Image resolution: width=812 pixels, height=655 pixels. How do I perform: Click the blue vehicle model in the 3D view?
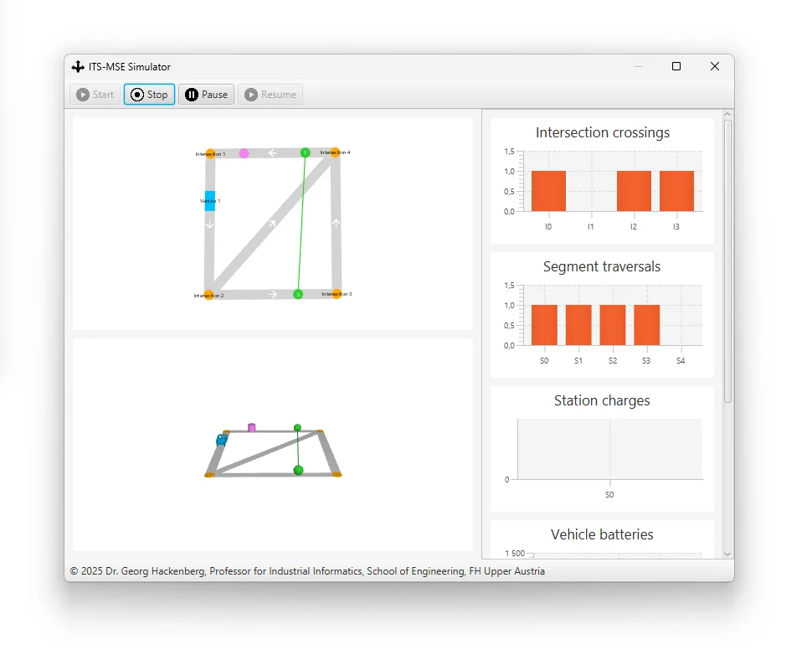(x=222, y=440)
